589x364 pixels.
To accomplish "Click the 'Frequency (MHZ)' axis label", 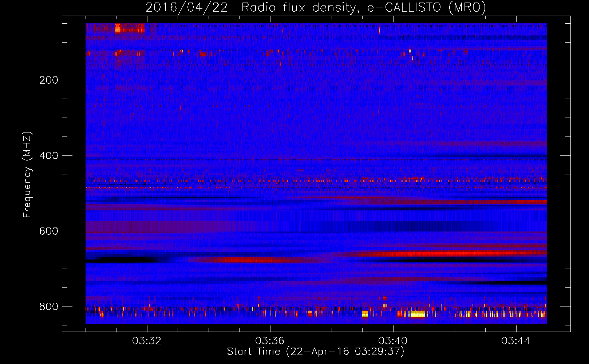I will click(27, 174).
